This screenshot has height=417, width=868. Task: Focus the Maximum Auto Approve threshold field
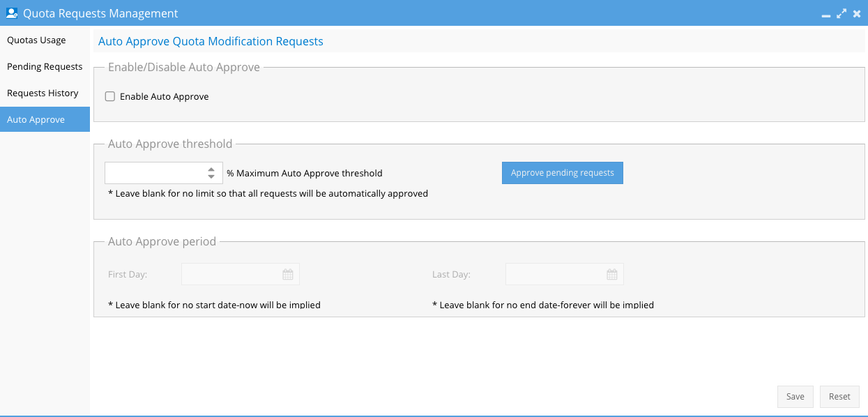[x=155, y=173]
